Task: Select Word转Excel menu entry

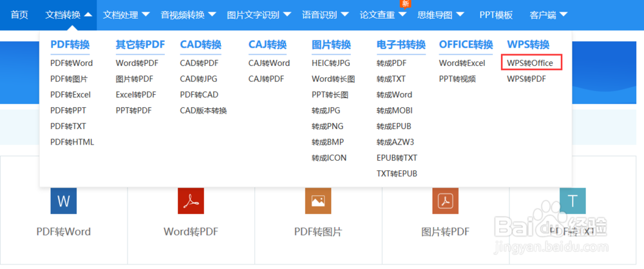Action: point(462,63)
